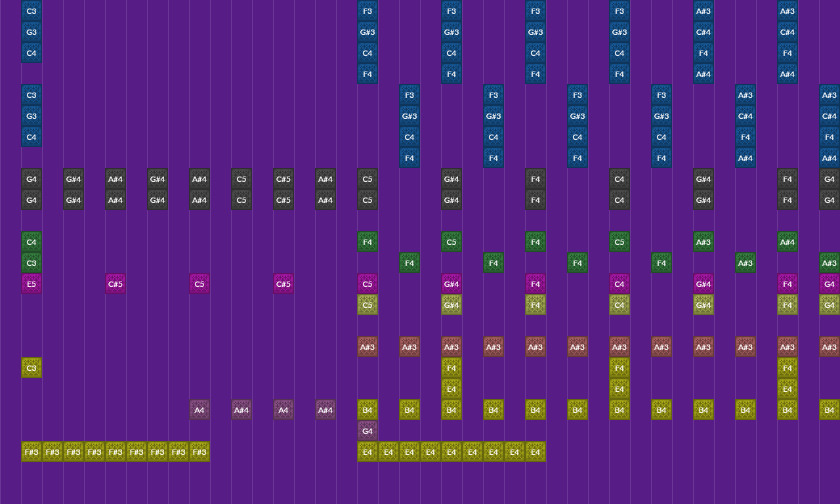Select the green C3 note
Image resolution: width=840 pixels, height=504 pixels.
pyautogui.click(x=31, y=263)
